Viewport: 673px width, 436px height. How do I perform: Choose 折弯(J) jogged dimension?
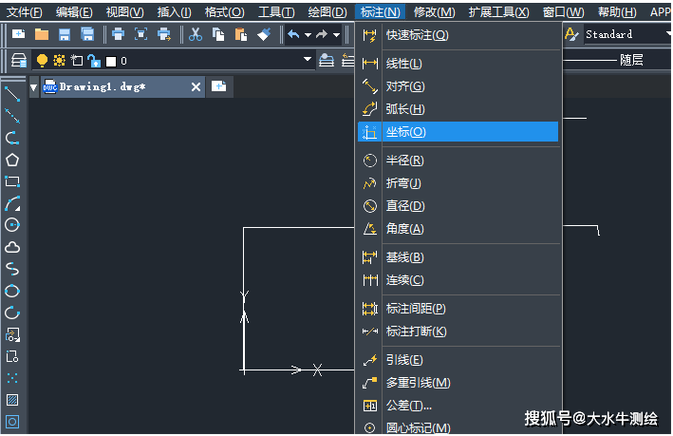pyautogui.click(x=458, y=183)
